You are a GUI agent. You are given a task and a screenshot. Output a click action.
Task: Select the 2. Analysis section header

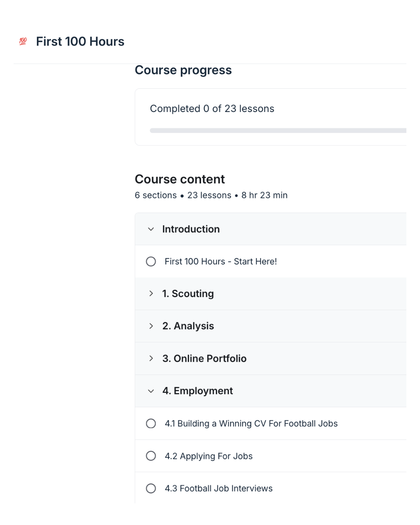click(188, 326)
